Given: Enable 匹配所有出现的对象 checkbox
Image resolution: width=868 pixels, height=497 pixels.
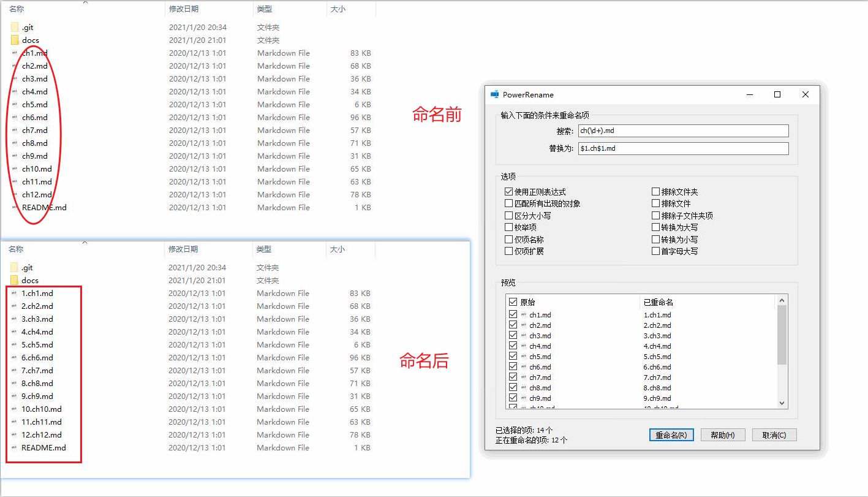Looking at the screenshot, I should coord(508,203).
